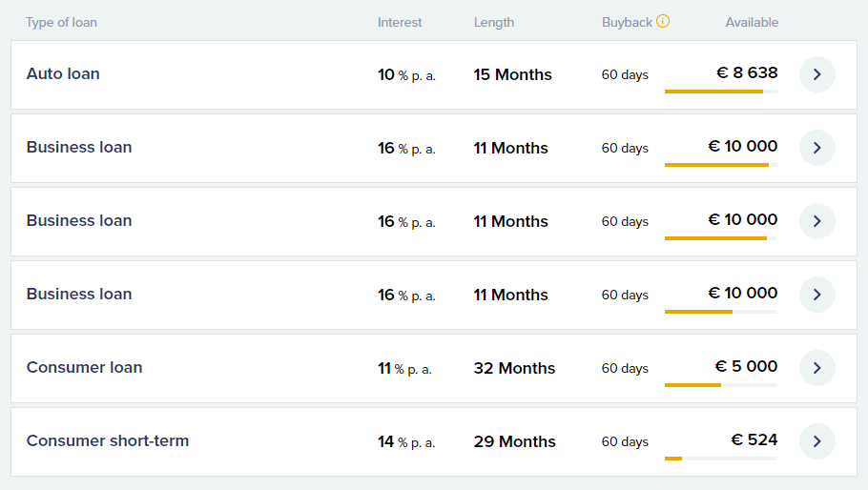Open the Consumer short-term loan title
This screenshot has width=868, height=490.
click(108, 440)
